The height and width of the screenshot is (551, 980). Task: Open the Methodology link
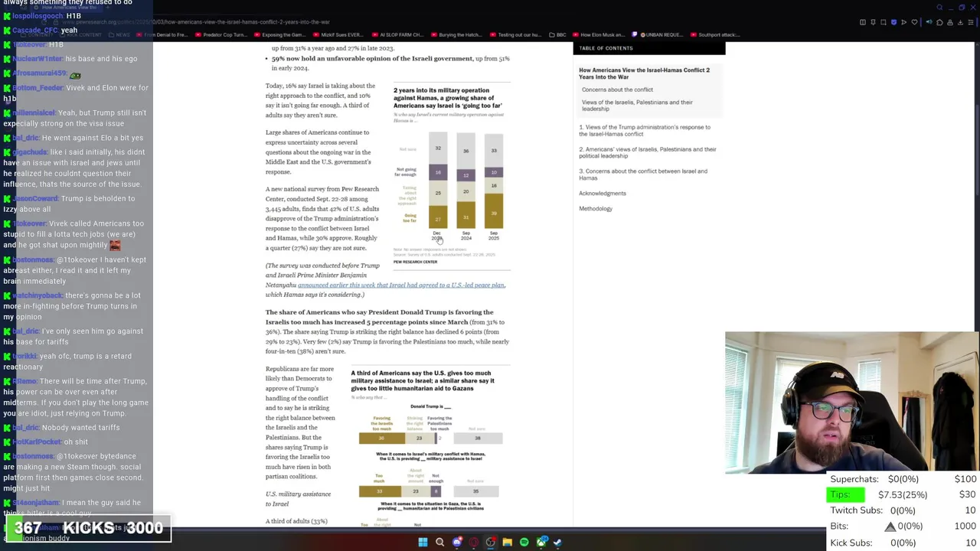click(596, 209)
